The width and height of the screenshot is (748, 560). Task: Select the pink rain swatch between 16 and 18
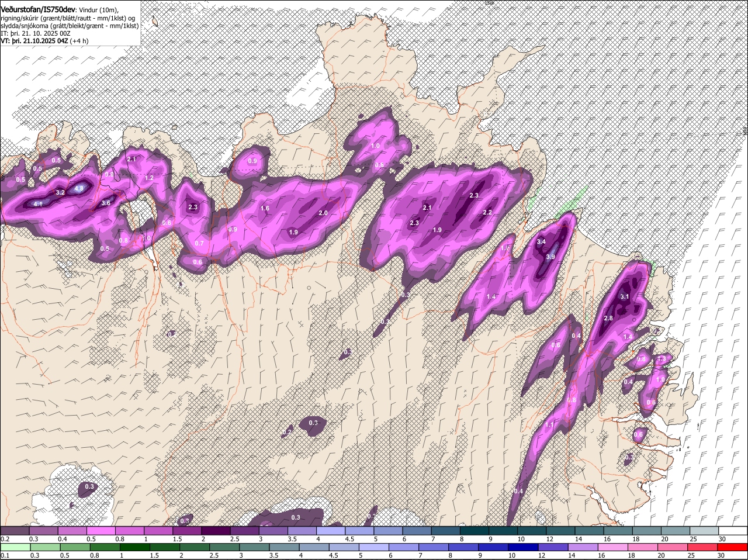614,547
